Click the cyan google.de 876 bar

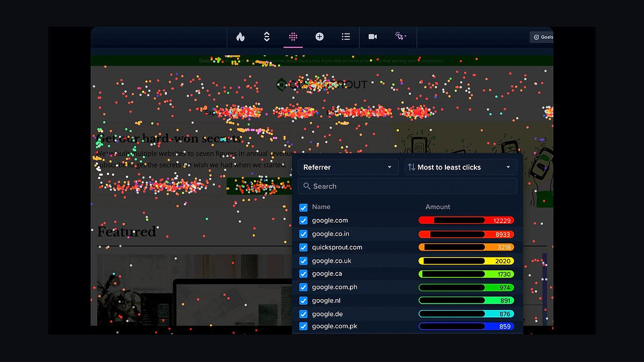466,314
